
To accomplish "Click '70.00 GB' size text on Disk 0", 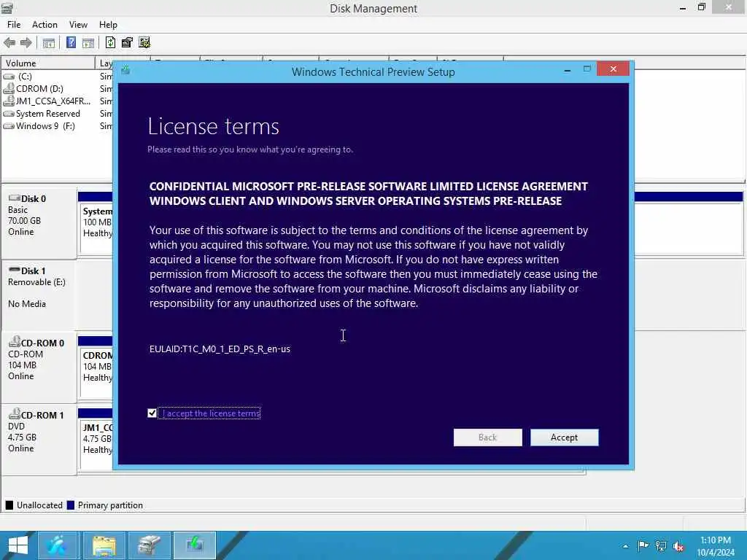I will [x=24, y=221].
